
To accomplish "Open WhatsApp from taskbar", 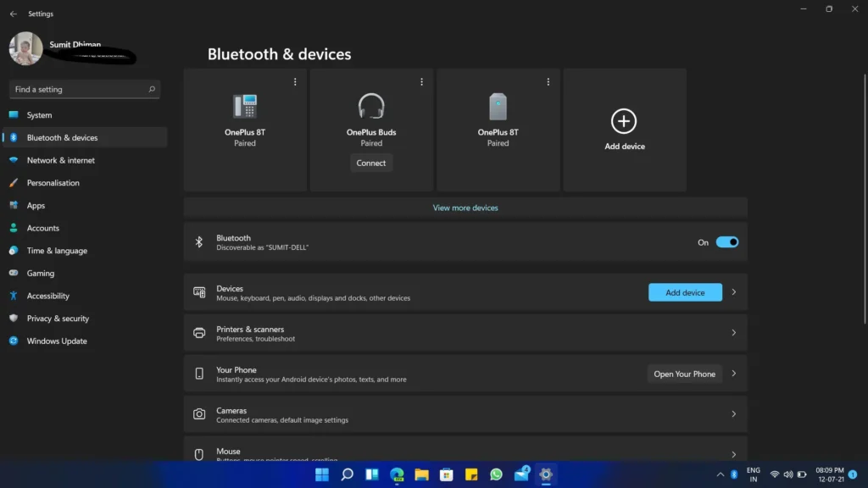I will [x=497, y=474].
